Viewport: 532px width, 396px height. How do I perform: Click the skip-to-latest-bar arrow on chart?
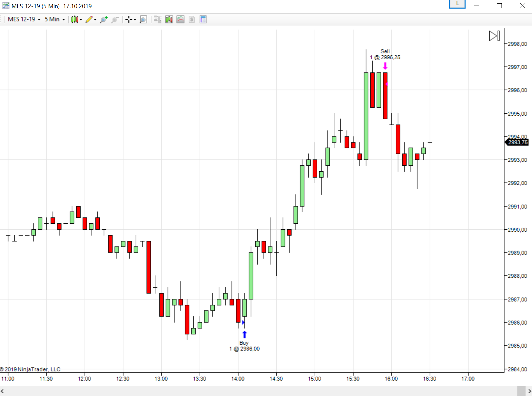[494, 36]
